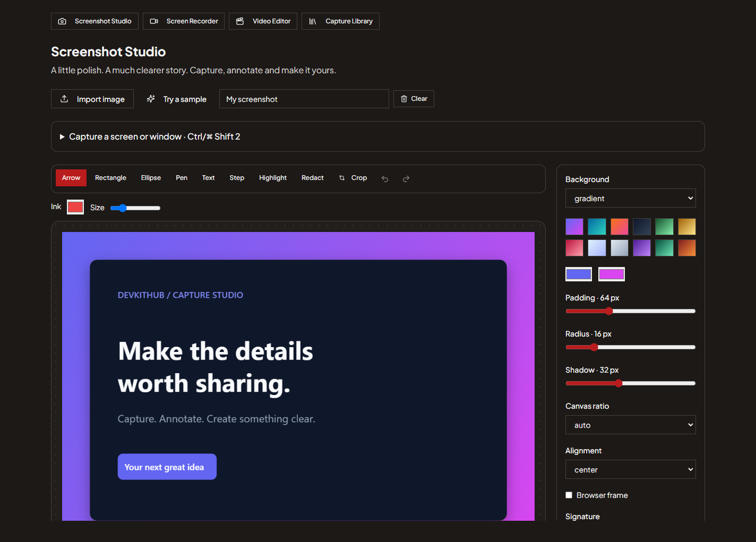Viewport: 756px width, 542px height.
Task: Pick the purple-pink gradient preset
Action: [574, 227]
